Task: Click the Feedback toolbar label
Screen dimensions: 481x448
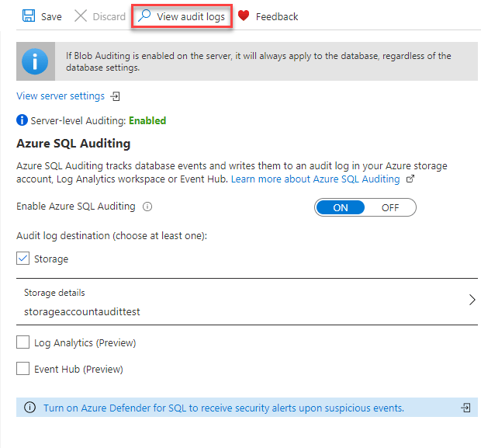Action: (277, 16)
